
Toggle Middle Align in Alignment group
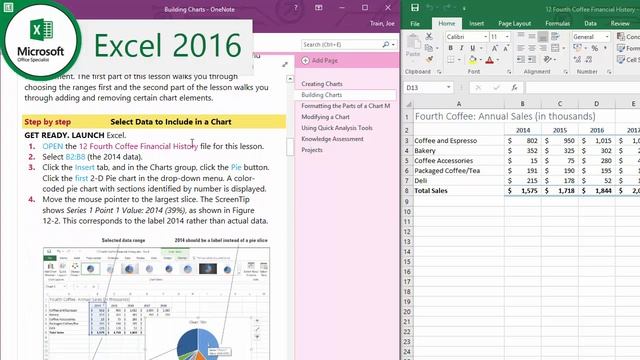532,36
